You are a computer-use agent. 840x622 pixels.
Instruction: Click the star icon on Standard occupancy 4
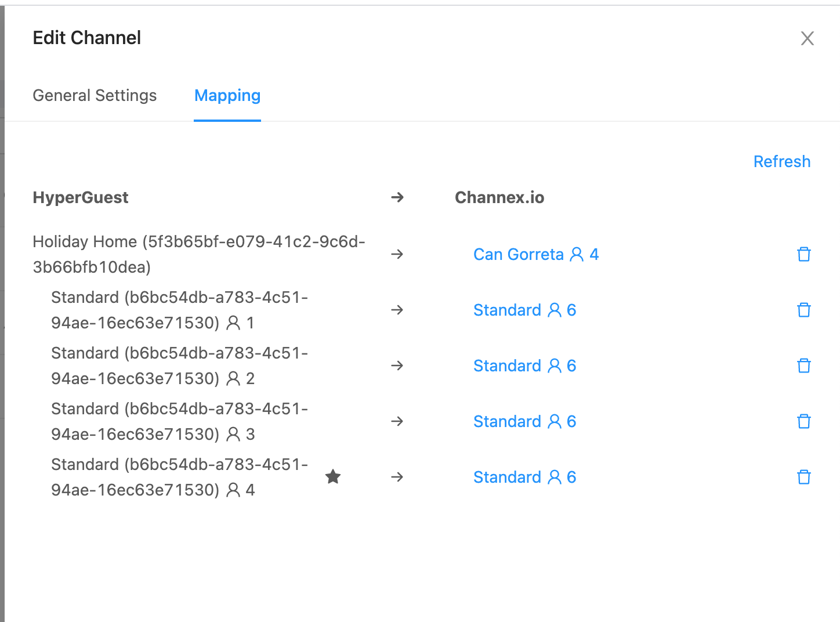point(333,477)
